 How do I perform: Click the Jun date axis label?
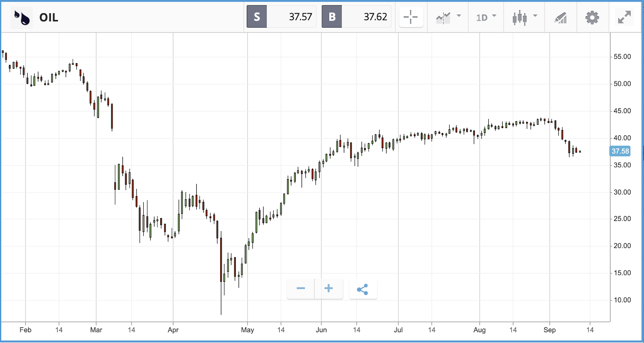pos(321,330)
